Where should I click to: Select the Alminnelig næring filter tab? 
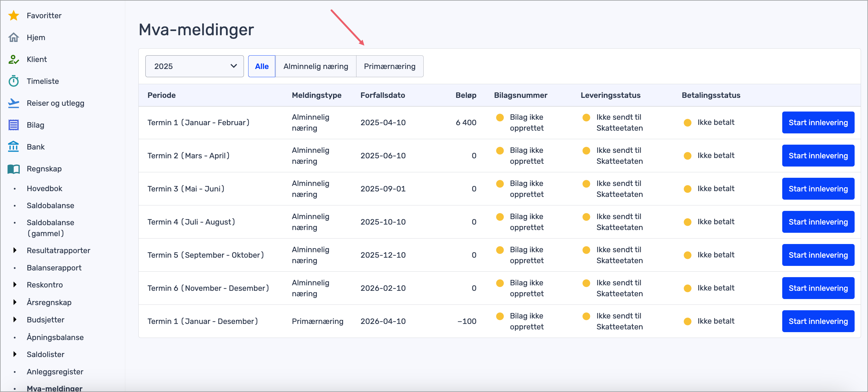click(x=316, y=66)
